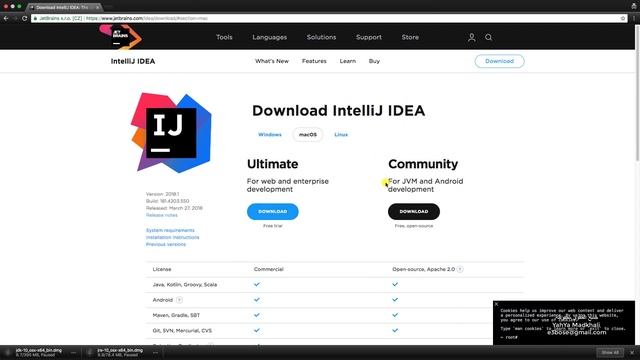Open the Solutions menu
The height and width of the screenshot is (360, 640).
tap(321, 37)
